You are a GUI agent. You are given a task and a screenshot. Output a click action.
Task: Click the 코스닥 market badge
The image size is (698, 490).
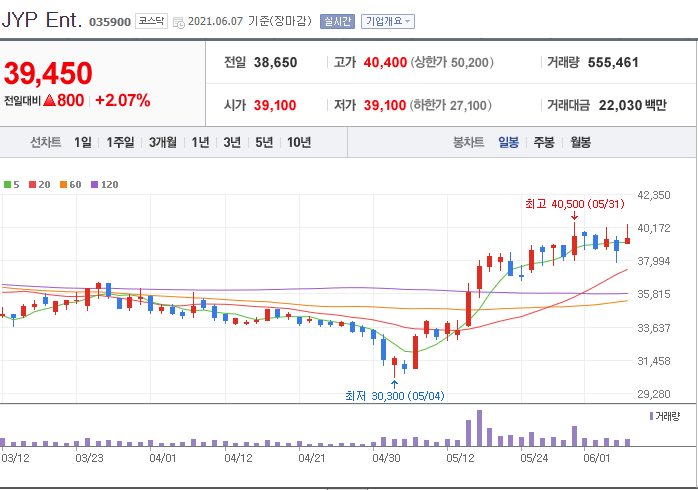[151, 21]
